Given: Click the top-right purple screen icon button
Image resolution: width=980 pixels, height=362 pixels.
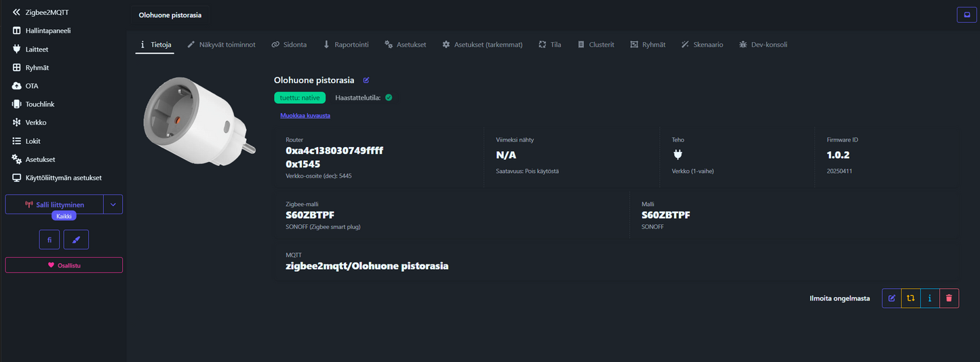Looking at the screenshot, I should (966, 14).
